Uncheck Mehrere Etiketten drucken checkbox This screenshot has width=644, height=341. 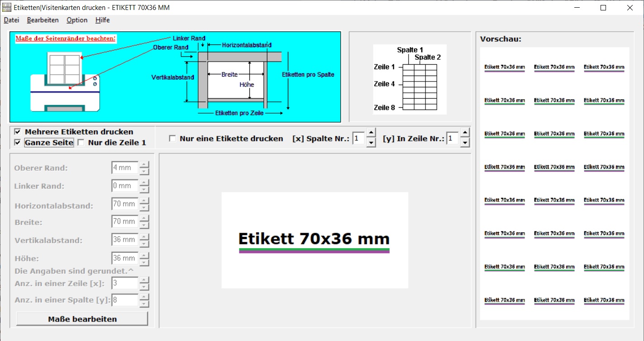point(18,132)
